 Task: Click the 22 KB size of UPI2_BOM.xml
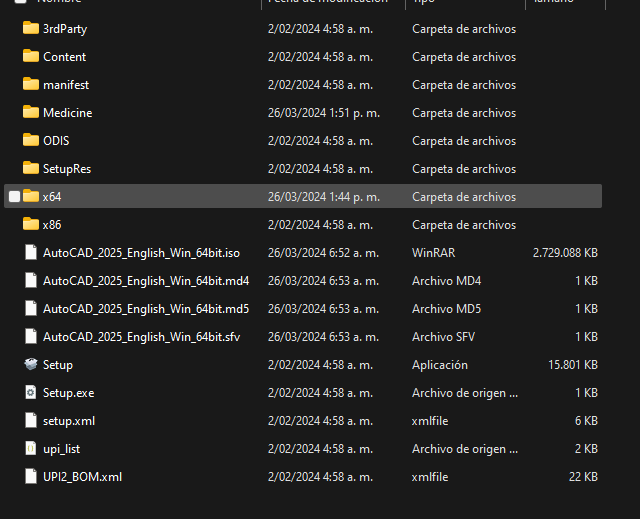tap(583, 477)
